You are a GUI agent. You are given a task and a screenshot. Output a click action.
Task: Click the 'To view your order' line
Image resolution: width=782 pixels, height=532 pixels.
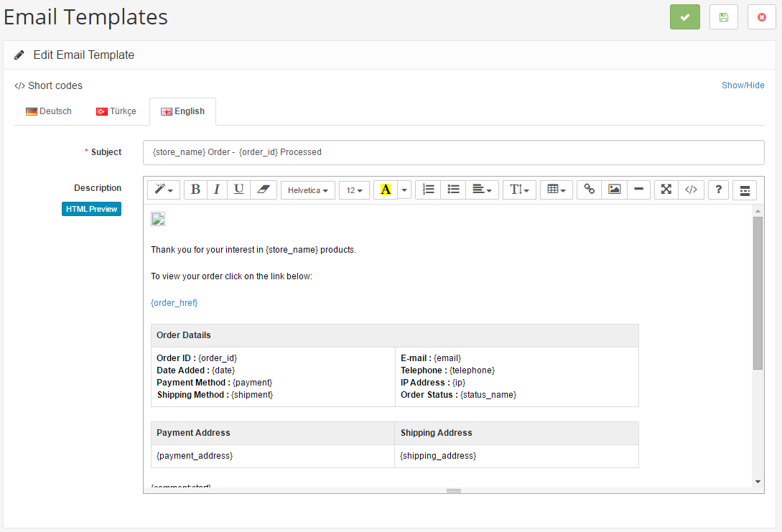pyautogui.click(x=231, y=276)
